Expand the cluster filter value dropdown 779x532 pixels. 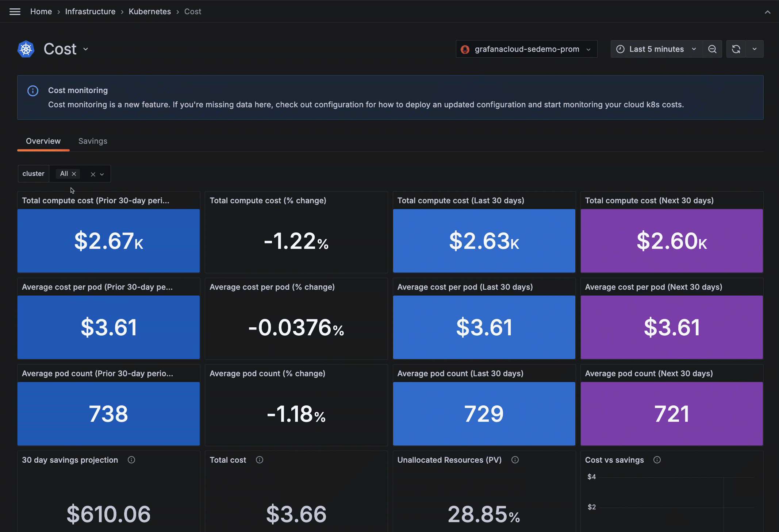[x=103, y=174]
